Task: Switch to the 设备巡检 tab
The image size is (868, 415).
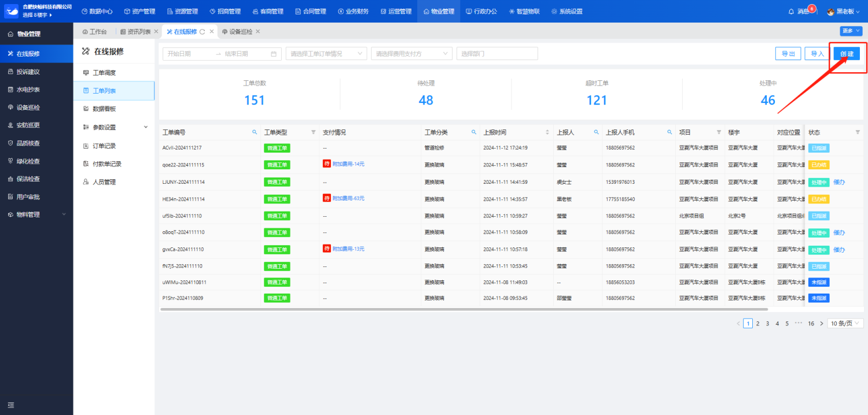Action: coord(237,32)
